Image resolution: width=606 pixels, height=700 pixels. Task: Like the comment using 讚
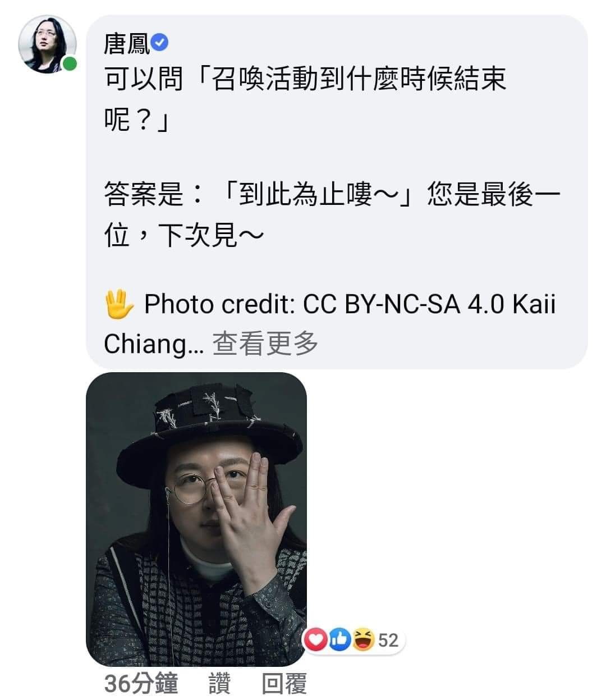coord(219,684)
